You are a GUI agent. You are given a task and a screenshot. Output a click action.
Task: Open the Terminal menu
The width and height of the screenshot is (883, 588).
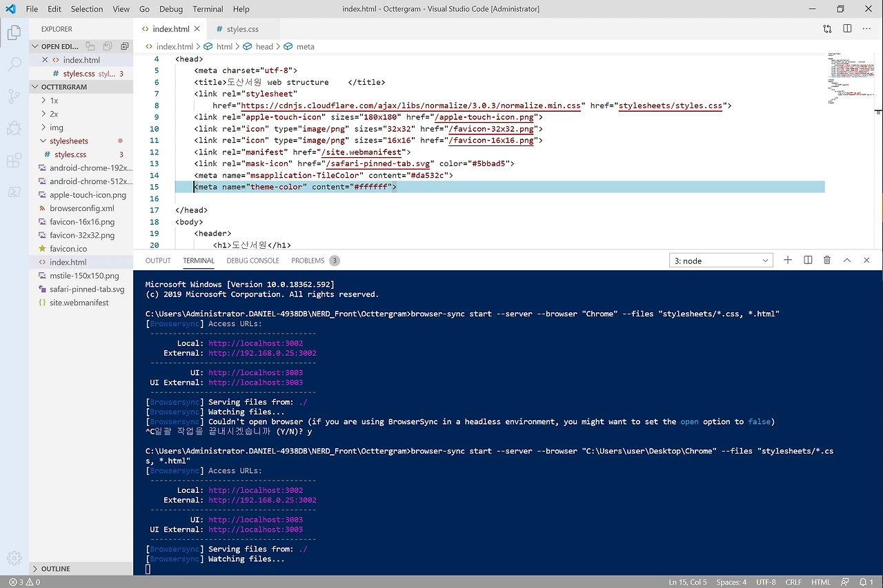208,9
